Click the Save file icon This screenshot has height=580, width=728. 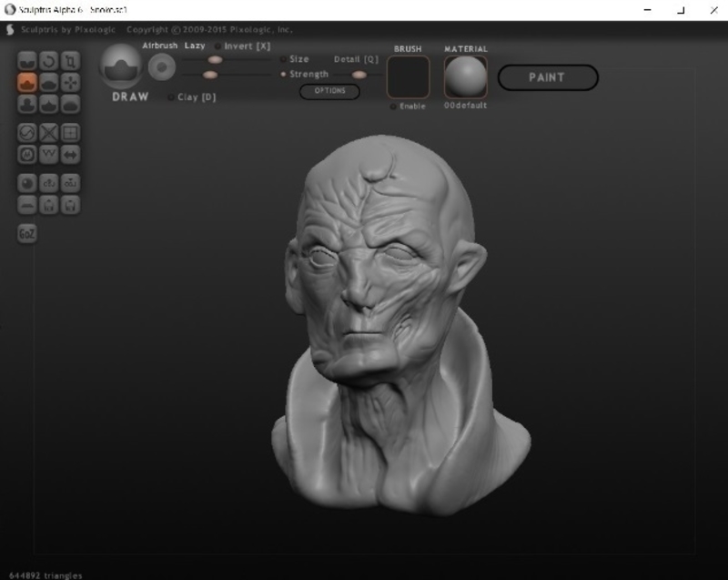[70, 205]
